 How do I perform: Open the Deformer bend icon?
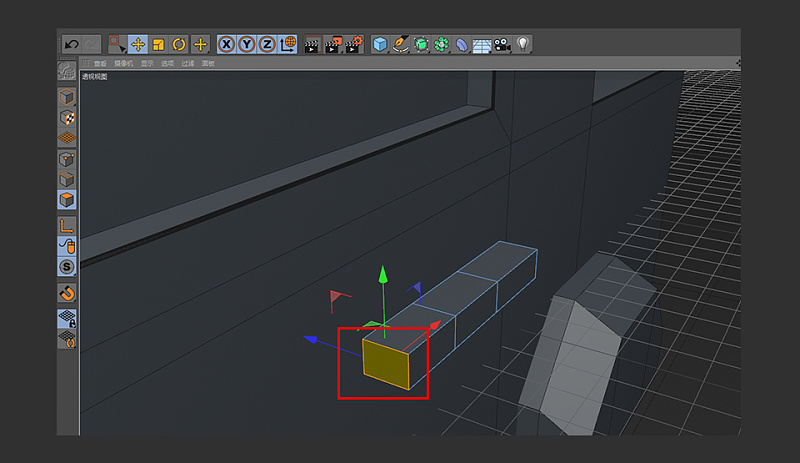click(x=462, y=44)
